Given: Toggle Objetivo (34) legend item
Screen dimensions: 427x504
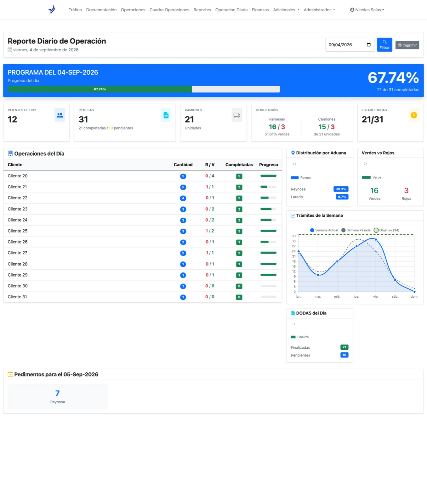Looking at the screenshot, I should tap(386, 230).
